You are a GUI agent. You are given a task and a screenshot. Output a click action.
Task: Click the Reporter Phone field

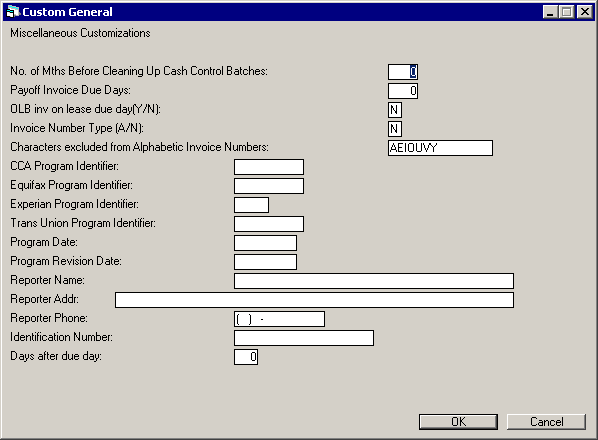[x=279, y=319]
